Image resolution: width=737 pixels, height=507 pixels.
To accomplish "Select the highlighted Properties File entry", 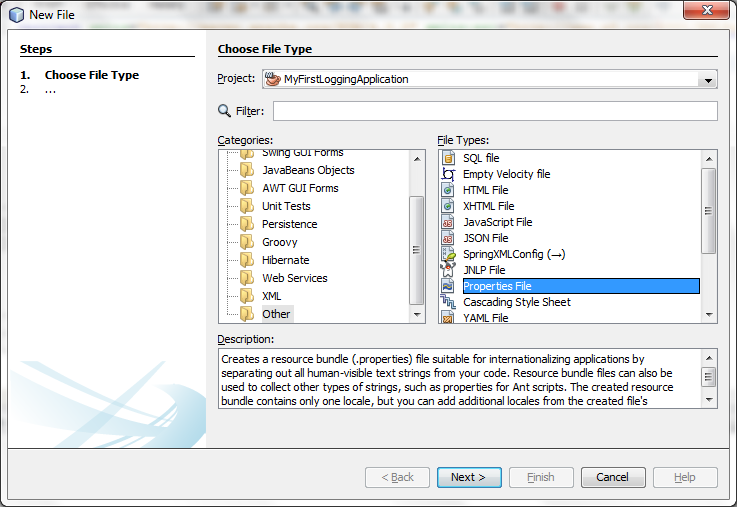I will click(581, 286).
